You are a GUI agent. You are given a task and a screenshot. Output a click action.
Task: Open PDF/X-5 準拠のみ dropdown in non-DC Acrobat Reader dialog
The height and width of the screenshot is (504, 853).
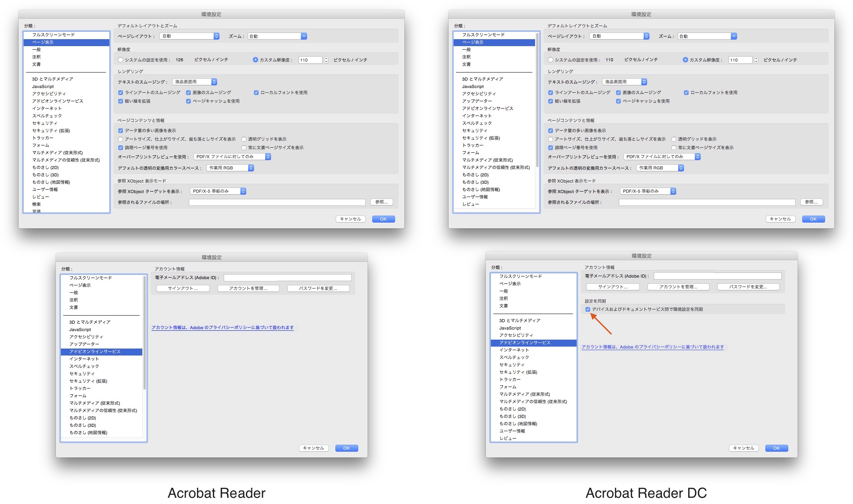coord(218,191)
